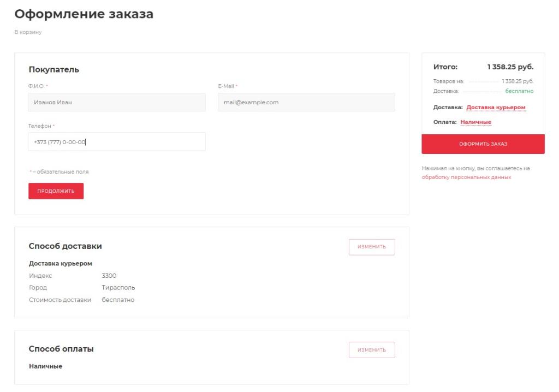Click the city value 'Тирасполь'
Viewport: 559px width, 392px height.
pyautogui.click(x=118, y=288)
